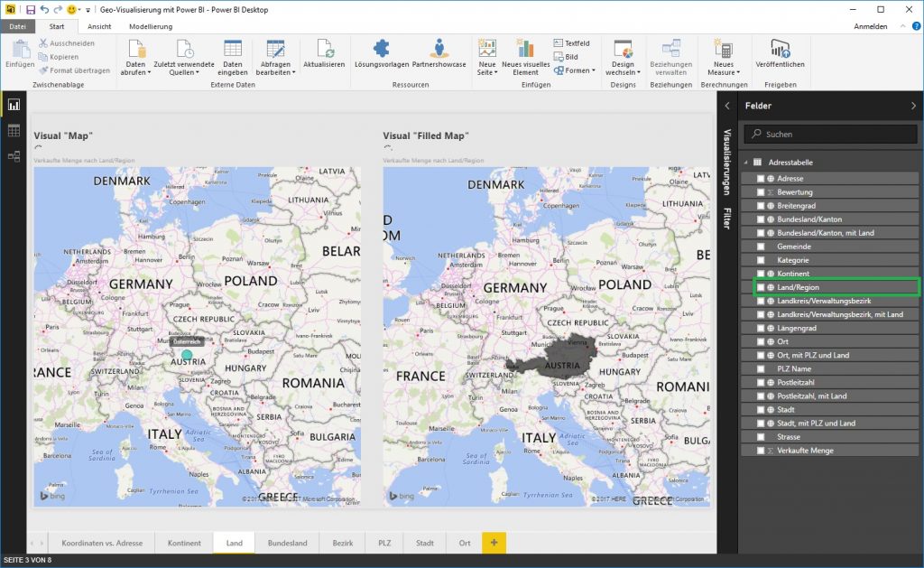The height and width of the screenshot is (568, 924).
Task: Switch to the Ansicht ribbon tab
Action: tap(99, 26)
